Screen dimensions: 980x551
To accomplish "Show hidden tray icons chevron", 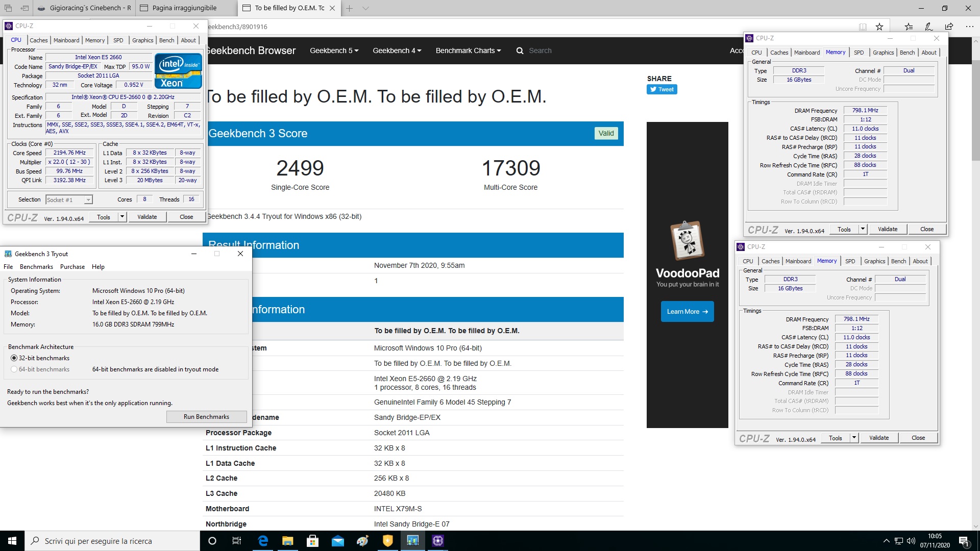I will click(x=886, y=541).
